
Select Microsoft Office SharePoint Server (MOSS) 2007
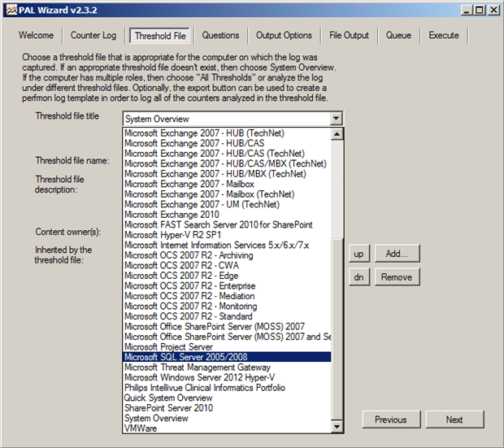click(227, 326)
